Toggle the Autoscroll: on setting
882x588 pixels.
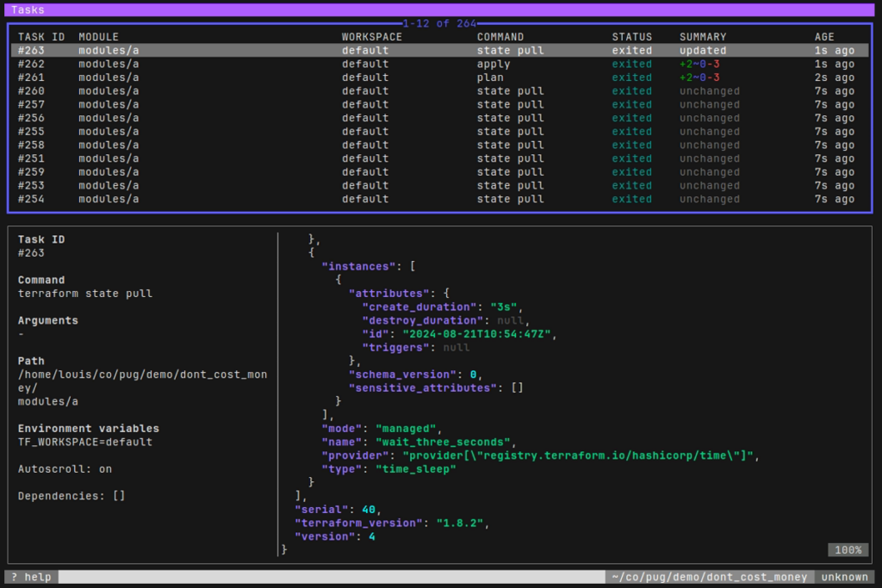(65, 469)
